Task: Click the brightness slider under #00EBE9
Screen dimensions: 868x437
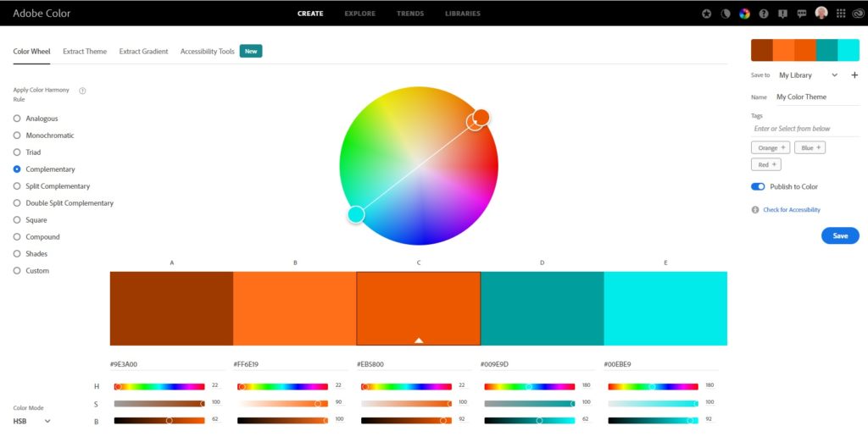Action: [x=654, y=420]
